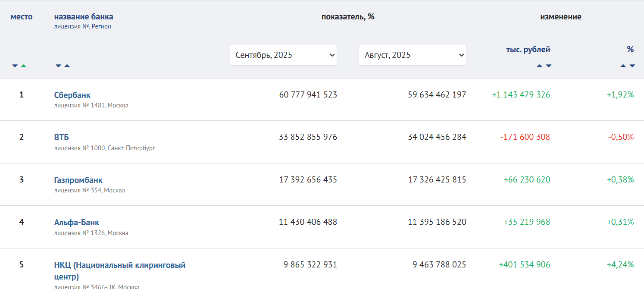This screenshot has width=644, height=289.
Task: Sort by place descending arrow under место
Action: pyautogui.click(x=15, y=66)
